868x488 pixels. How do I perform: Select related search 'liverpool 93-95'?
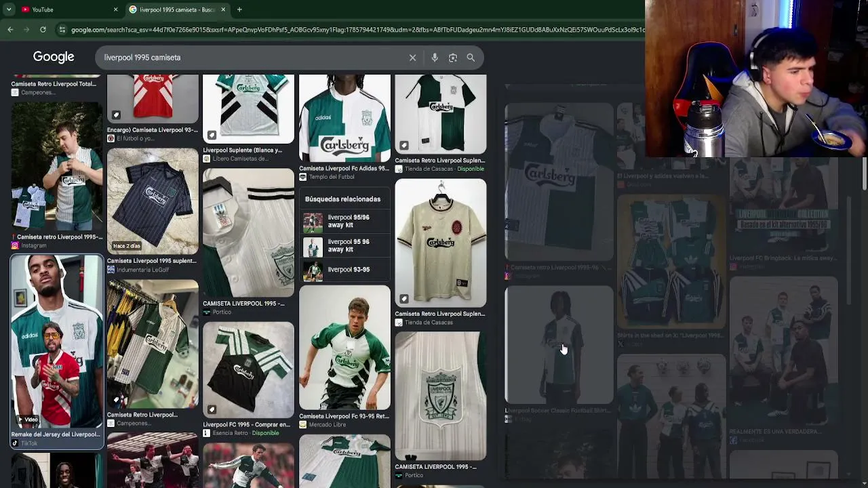344,270
